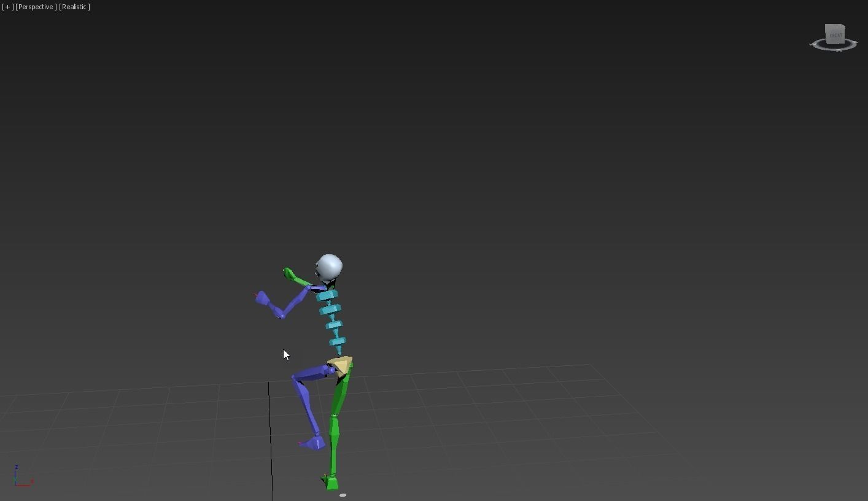
Task: Select the green raised hand
Action: tap(287, 272)
